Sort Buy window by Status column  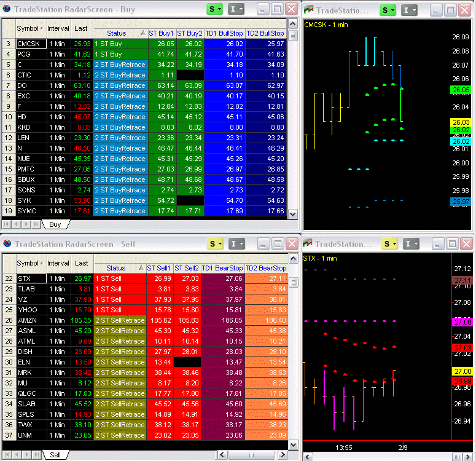(121, 33)
